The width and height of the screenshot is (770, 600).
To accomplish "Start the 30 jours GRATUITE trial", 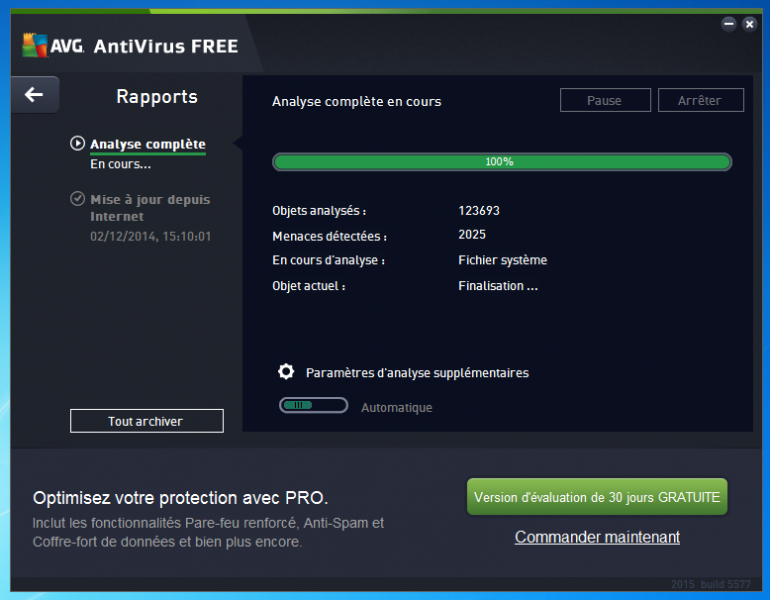I will point(597,497).
